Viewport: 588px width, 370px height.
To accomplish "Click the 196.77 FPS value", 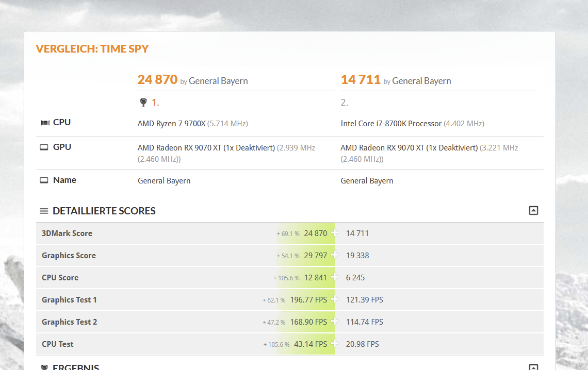I will [x=308, y=299].
